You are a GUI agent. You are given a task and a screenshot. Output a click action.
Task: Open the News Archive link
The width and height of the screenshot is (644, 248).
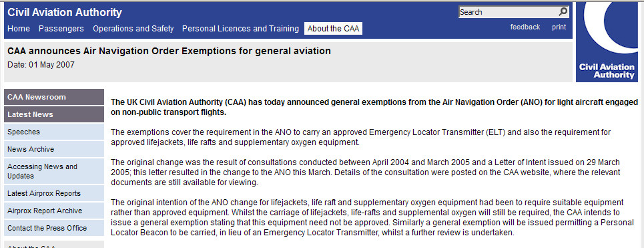click(54, 149)
